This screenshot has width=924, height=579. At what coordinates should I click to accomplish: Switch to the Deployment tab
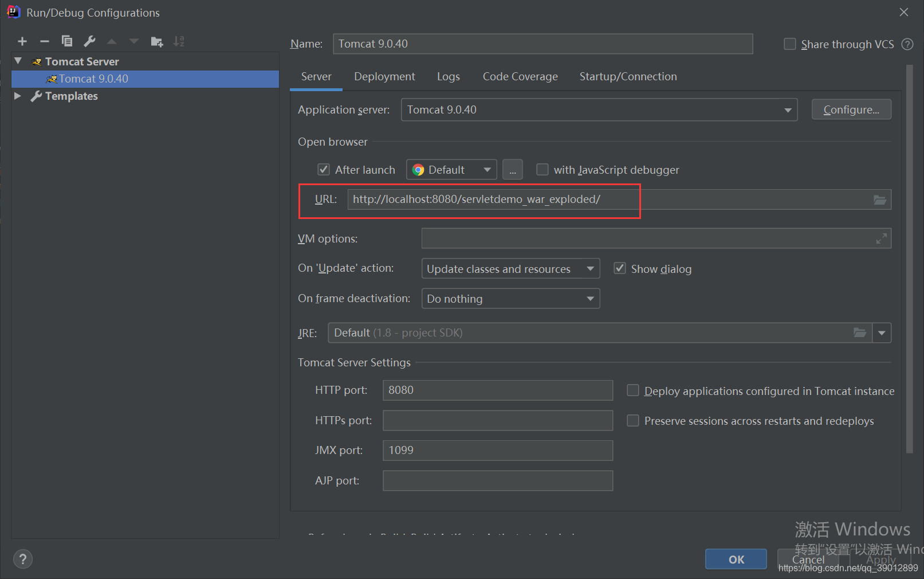[384, 77]
